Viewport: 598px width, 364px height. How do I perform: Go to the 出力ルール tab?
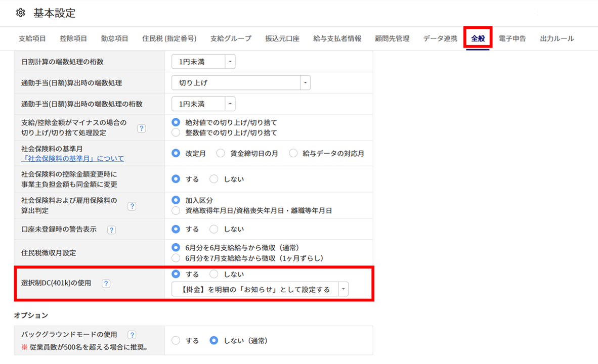557,38
